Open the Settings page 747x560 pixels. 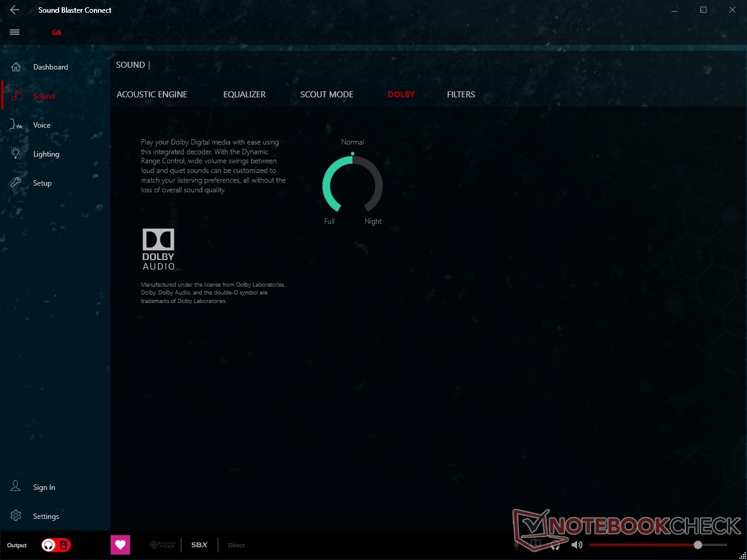(x=46, y=516)
